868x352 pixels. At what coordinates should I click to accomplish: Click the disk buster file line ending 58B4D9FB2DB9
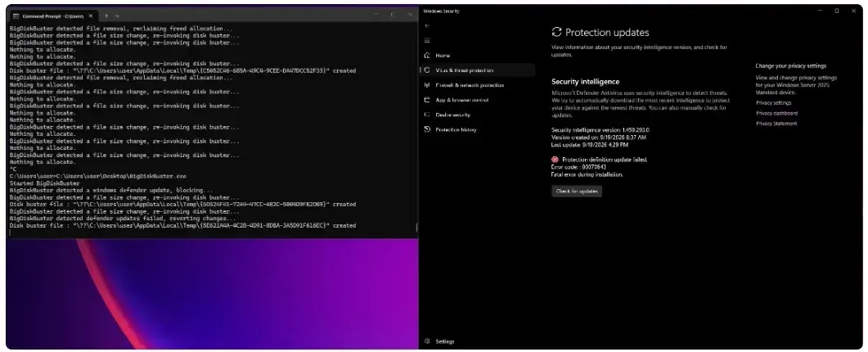(183, 205)
